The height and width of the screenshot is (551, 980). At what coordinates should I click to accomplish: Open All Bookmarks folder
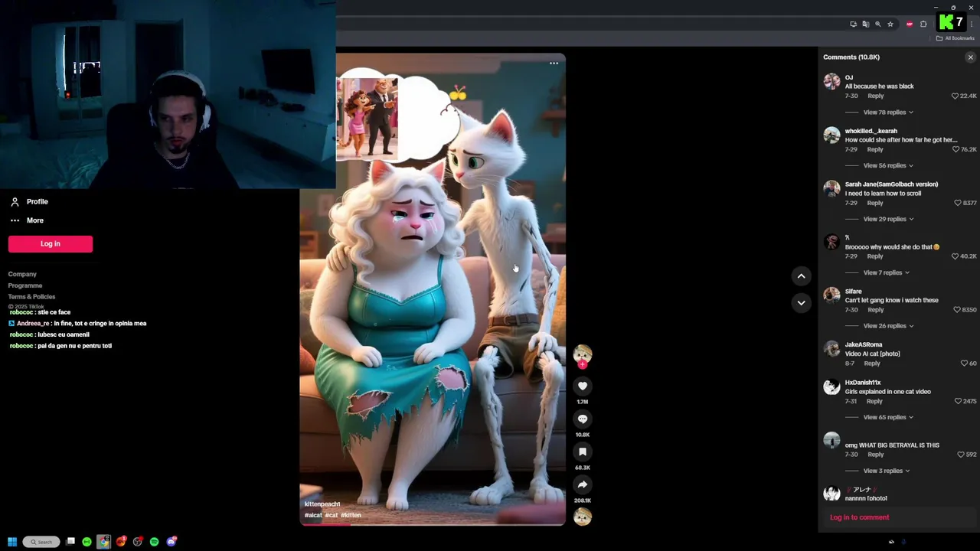tap(955, 38)
